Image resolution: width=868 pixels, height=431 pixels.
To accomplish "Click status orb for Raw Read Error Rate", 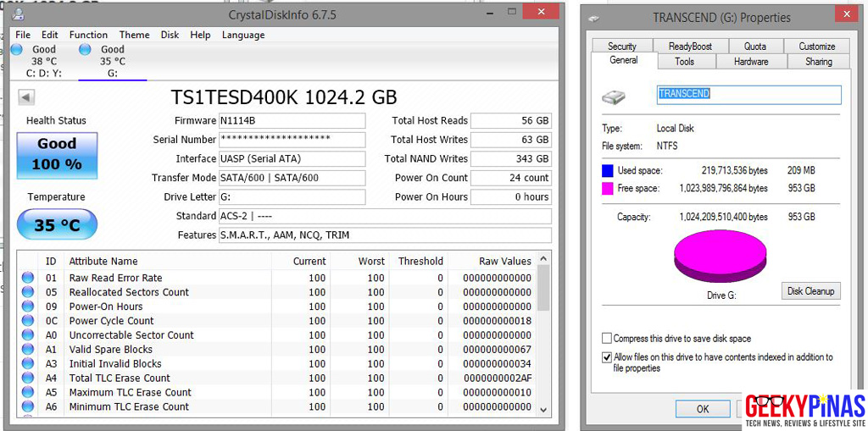I will [x=28, y=278].
